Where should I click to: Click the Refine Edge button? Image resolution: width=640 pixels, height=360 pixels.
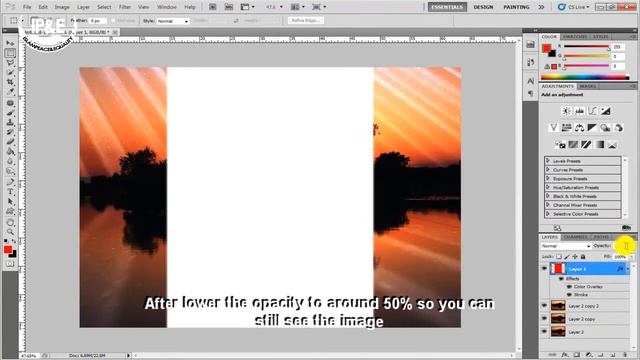(x=306, y=20)
